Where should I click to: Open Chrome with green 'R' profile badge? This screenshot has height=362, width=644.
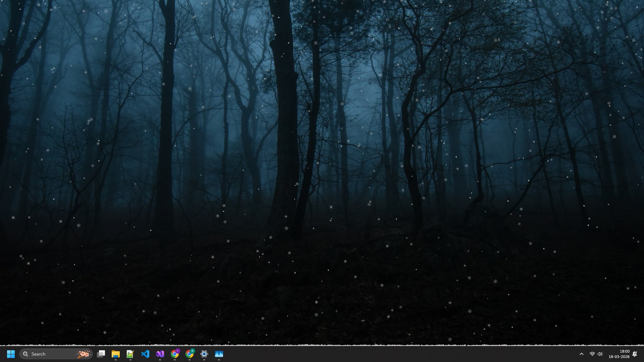coord(190,354)
